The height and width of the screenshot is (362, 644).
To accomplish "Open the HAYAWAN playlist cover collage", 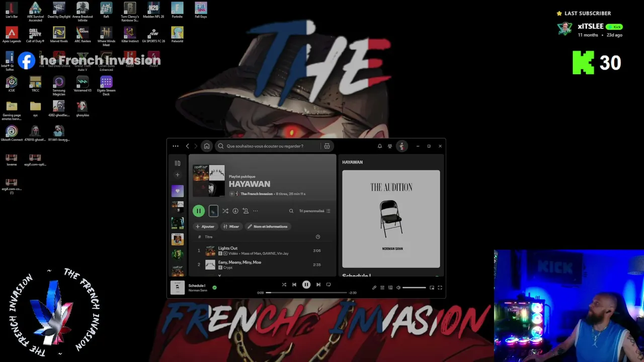I will tap(209, 180).
